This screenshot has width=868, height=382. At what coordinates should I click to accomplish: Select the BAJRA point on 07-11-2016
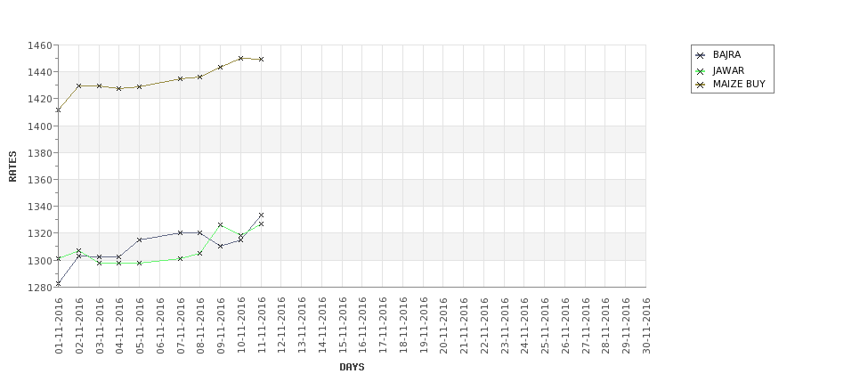point(180,232)
